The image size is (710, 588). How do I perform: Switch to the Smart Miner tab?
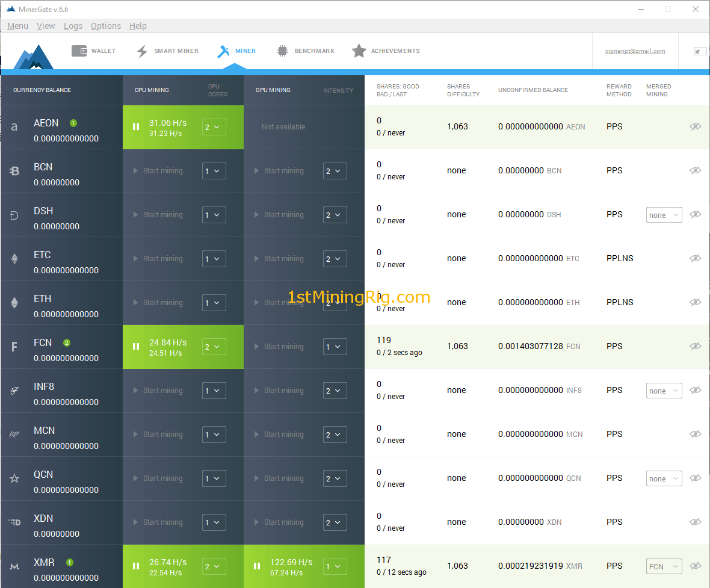pyautogui.click(x=167, y=51)
